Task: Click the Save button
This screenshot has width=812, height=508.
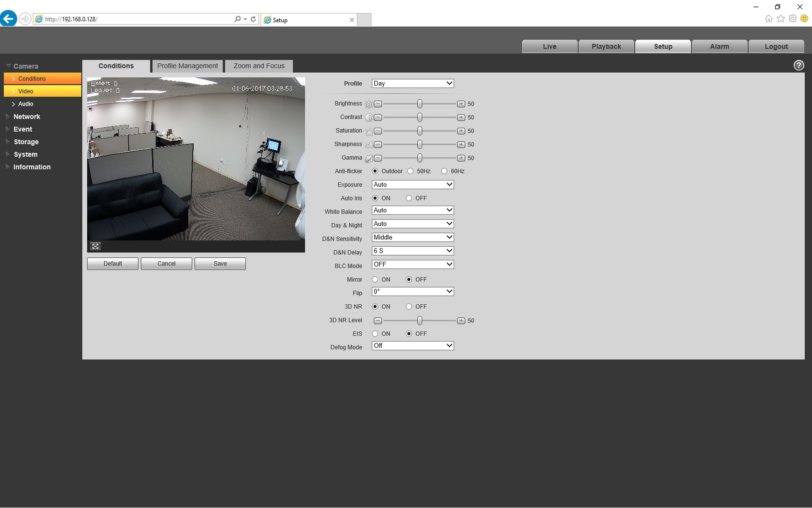Action: coord(220,264)
